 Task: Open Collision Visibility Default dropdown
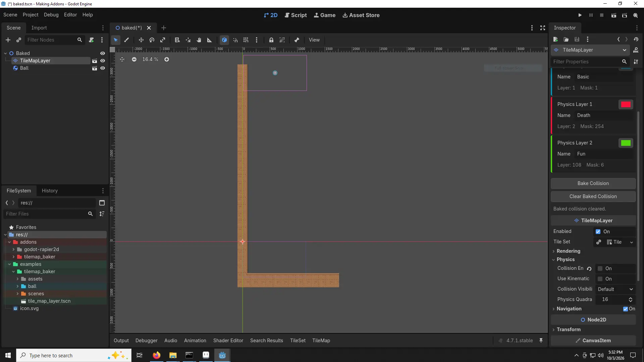pos(615,289)
